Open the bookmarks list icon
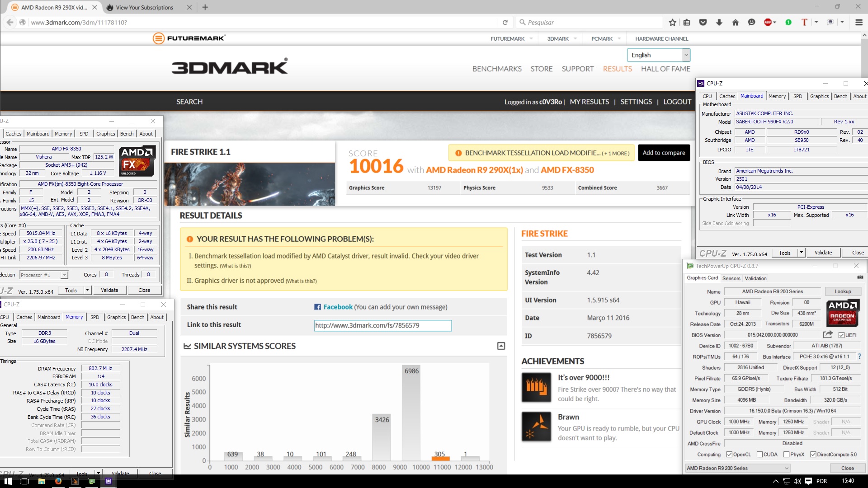 pyautogui.click(x=687, y=22)
